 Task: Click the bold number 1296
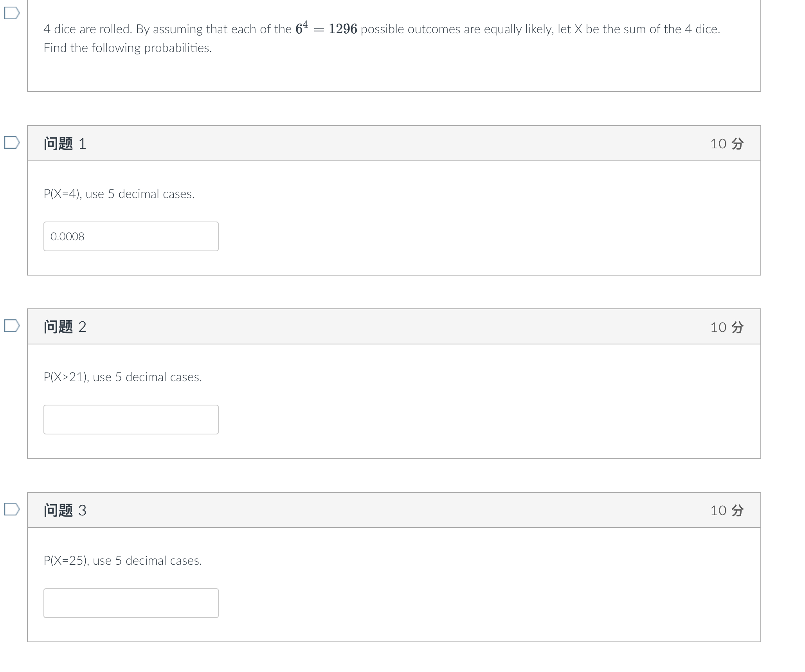[x=343, y=29]
